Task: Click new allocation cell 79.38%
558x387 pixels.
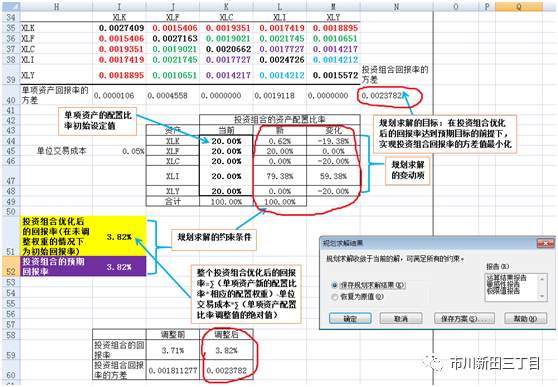Action: (279, 176)
